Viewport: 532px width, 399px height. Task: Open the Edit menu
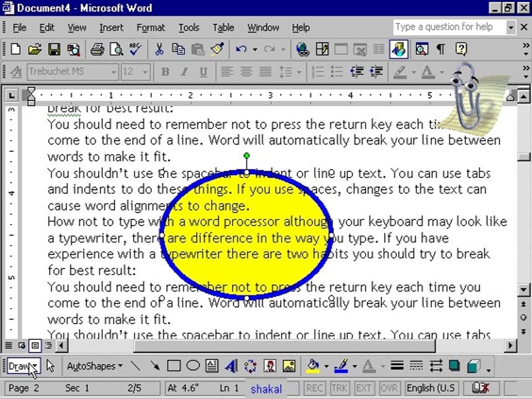coord(47,28)
